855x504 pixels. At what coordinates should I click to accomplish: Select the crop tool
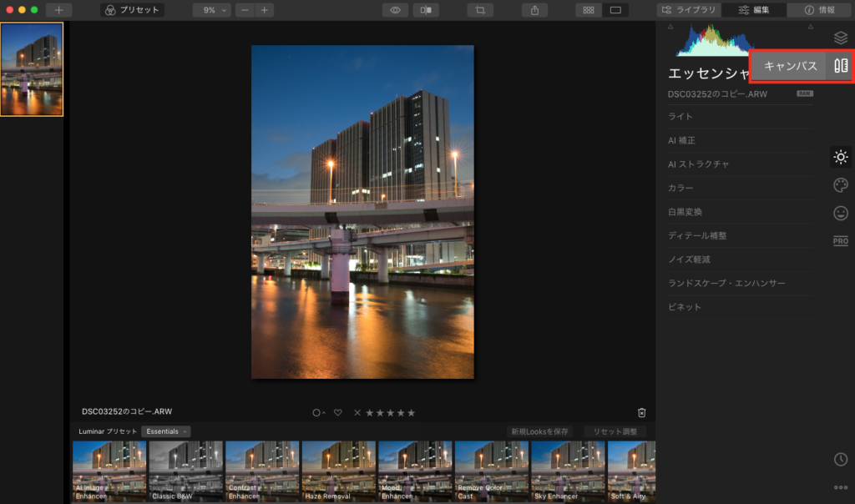pyautogui.click(x=480, y=10)
